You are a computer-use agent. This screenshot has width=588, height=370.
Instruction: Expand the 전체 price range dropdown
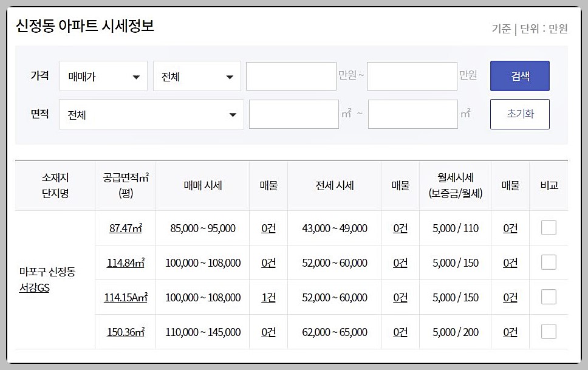point(196,76)
